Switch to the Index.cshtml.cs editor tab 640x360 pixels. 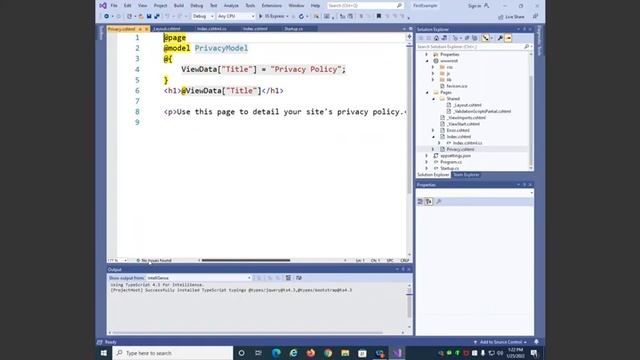click(211, 29)
